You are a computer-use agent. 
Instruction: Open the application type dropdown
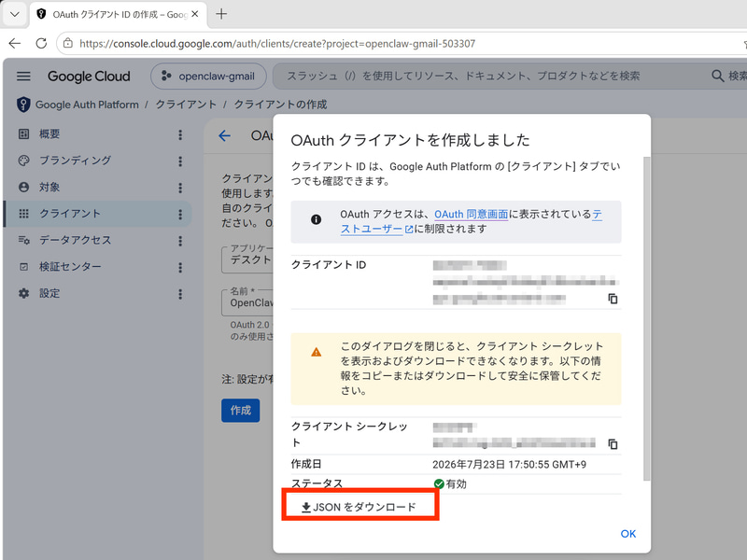tap(247, 259)
